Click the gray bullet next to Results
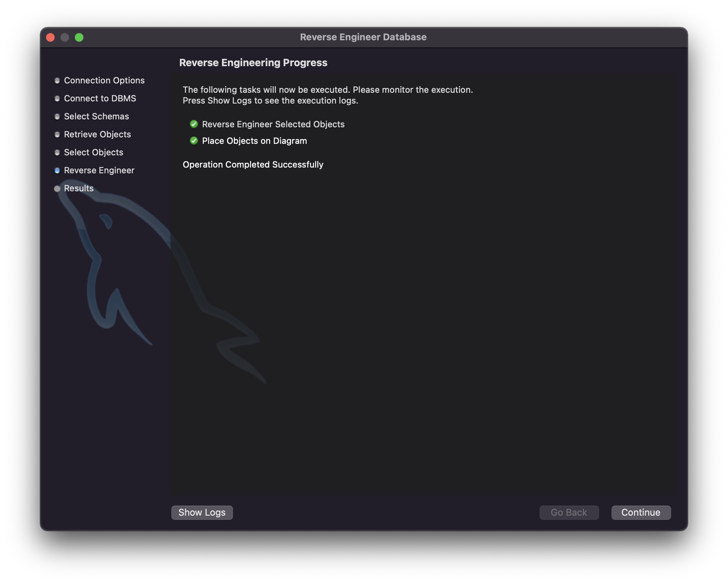The image size is (728, 584). (x=57, y=188)
